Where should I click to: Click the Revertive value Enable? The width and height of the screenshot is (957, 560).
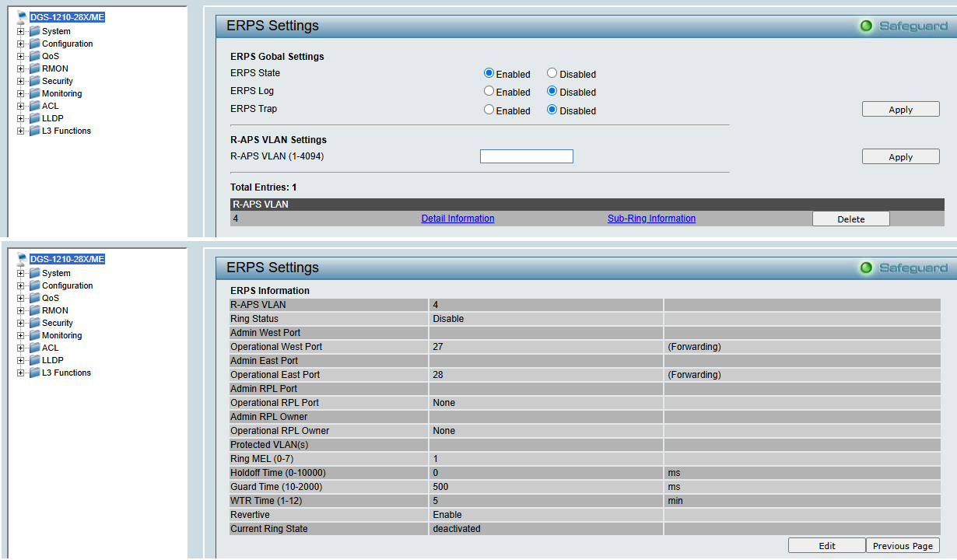447,515
